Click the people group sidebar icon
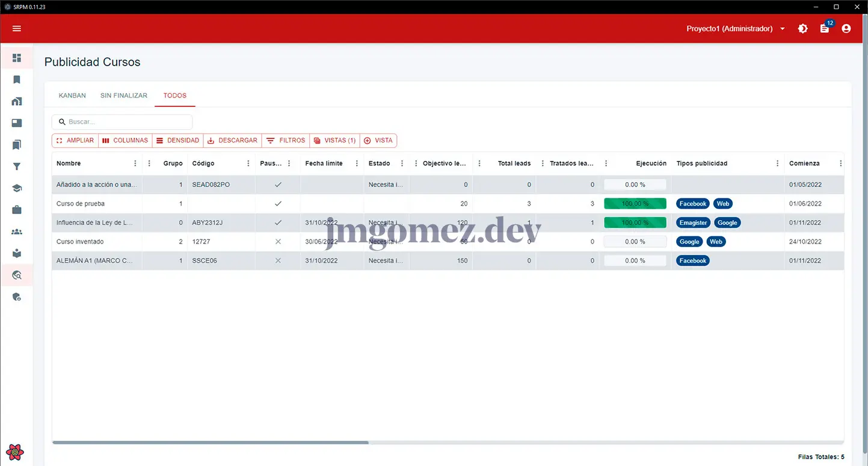 pyautogui.click(x=17, y=231)
